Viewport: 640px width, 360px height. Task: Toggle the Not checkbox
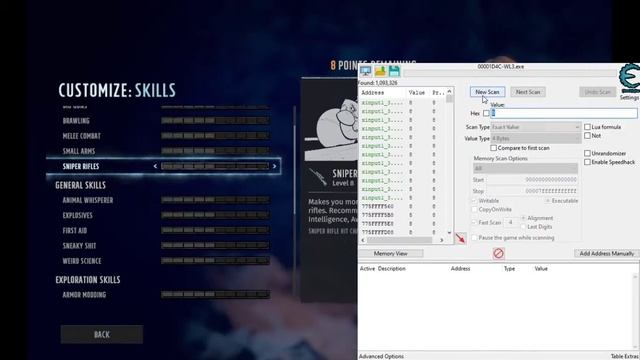pos(587,136)
